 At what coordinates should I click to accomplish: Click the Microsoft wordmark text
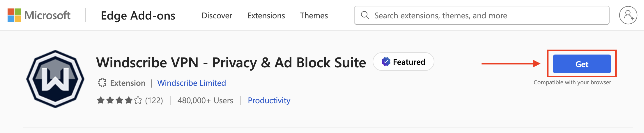[47, 15]
